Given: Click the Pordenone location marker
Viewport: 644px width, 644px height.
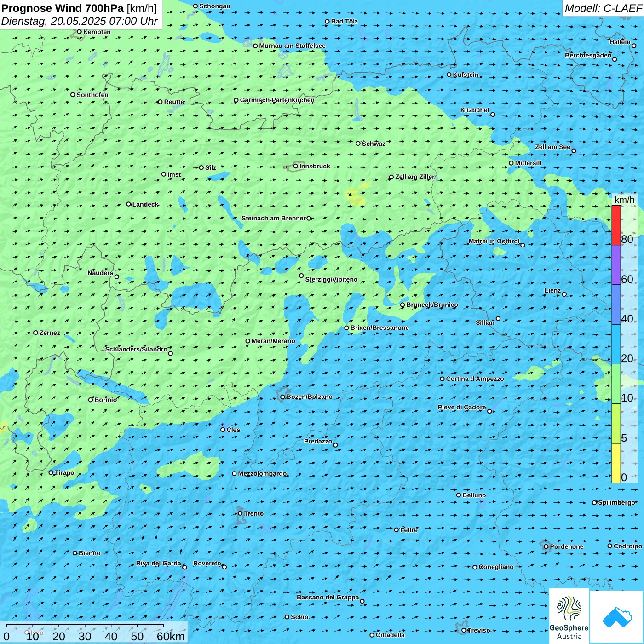Looking at the screenshot, I should click(546, 546).
